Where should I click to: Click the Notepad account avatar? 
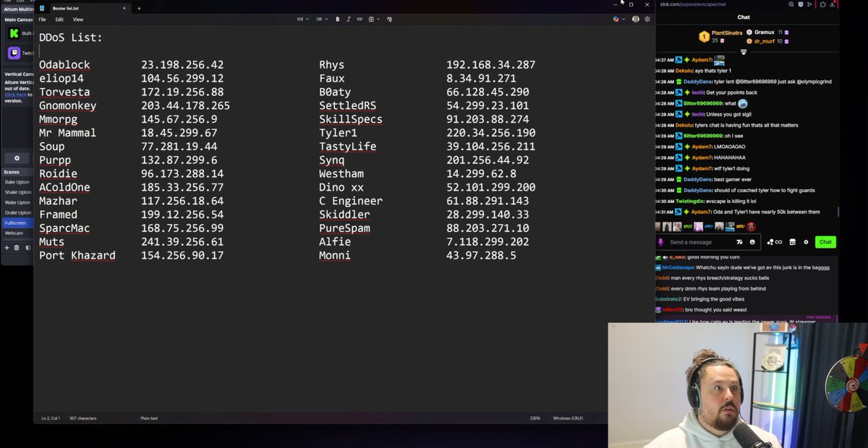pyautogui.click(x=636, y=20)
